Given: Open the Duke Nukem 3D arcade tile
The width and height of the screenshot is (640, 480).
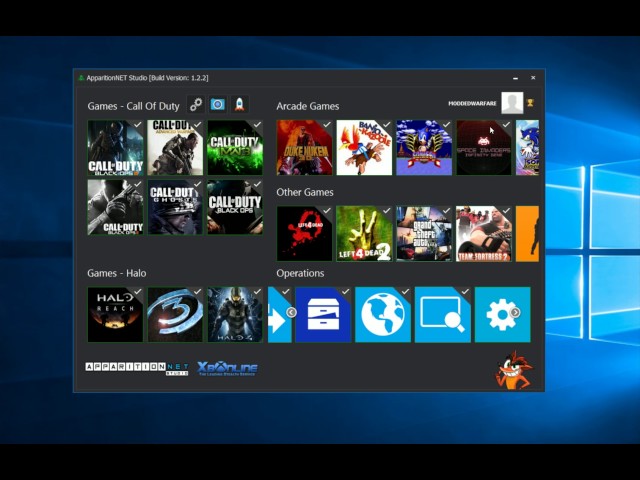Looking at the screenshot, I should pos(304,148).
